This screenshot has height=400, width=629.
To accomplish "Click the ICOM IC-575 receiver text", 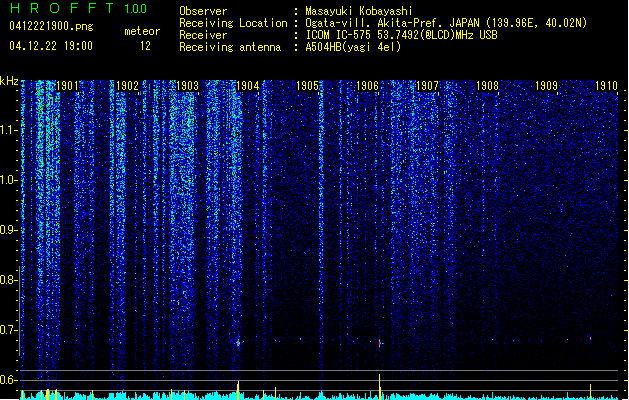I will coord(401,35).
